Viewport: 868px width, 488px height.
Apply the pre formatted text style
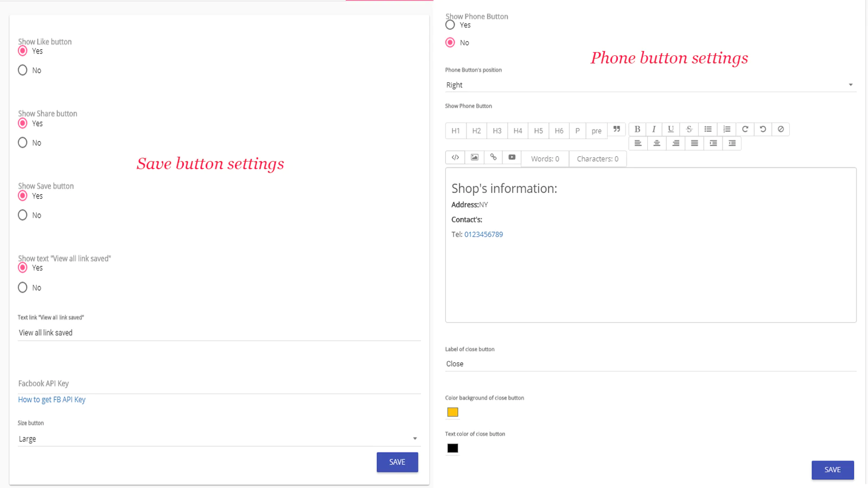click(596, 131)
